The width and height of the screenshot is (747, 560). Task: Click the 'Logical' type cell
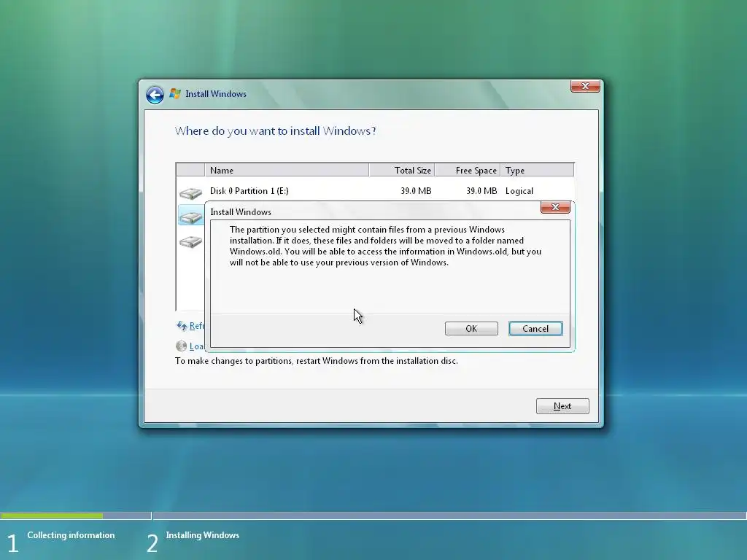[x=519, y=191]
